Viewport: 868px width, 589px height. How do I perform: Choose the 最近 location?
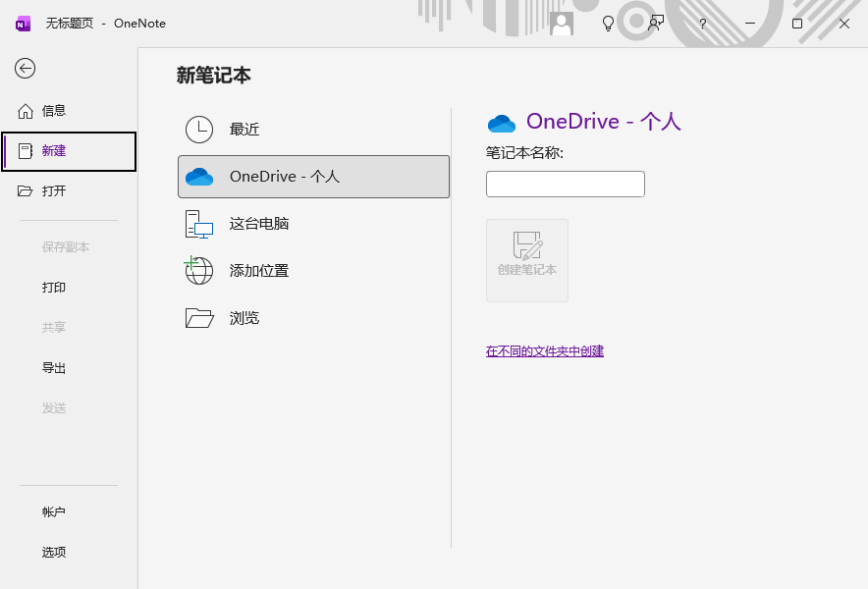(313, 130)
